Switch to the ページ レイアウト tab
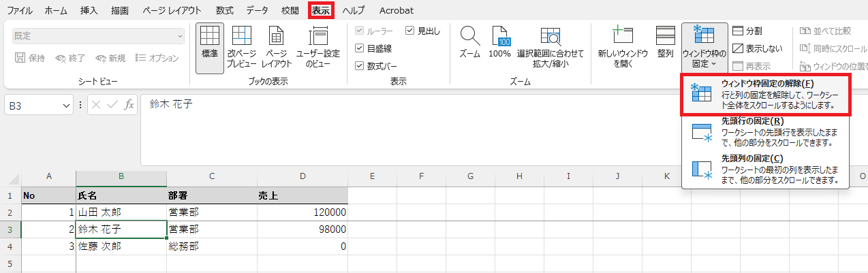 point(172,10)
